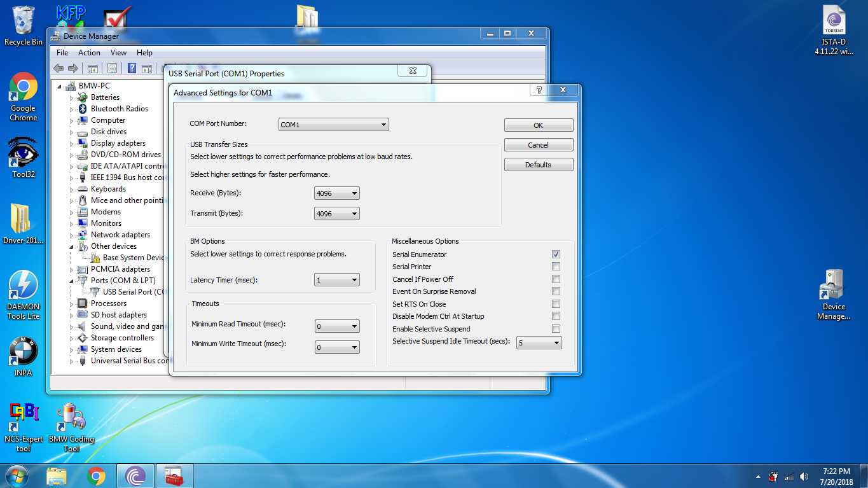The height and width of the screenshot is (488, 868).
Task: Open the BMW Coding Tool desktop shortcut
Action: point(71,428)
